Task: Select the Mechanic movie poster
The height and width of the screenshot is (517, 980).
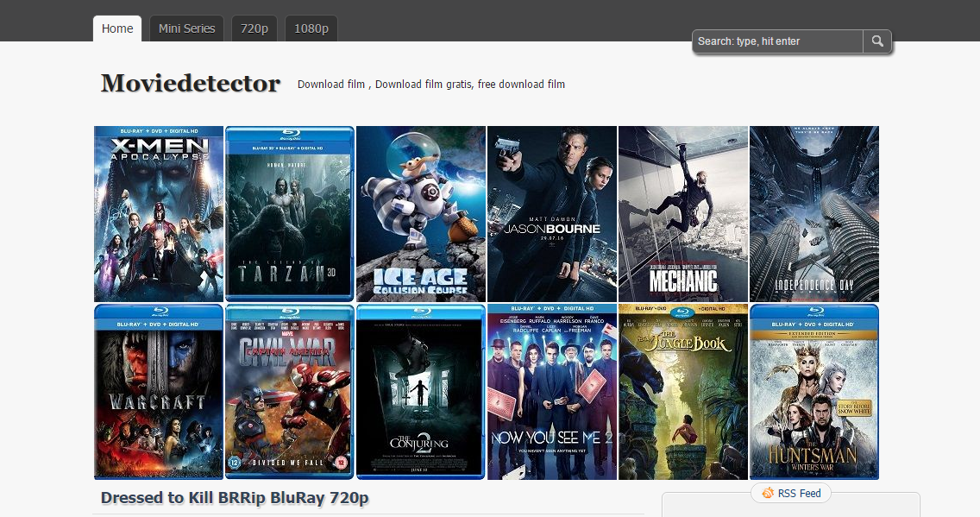Action: [x=683, y=214]
